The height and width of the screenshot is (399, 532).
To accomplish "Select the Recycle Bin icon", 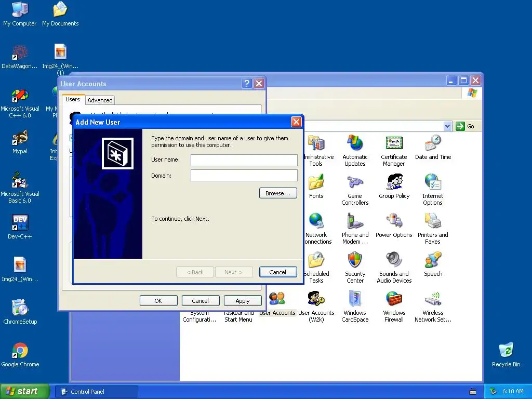I will (x=506, y=354).
